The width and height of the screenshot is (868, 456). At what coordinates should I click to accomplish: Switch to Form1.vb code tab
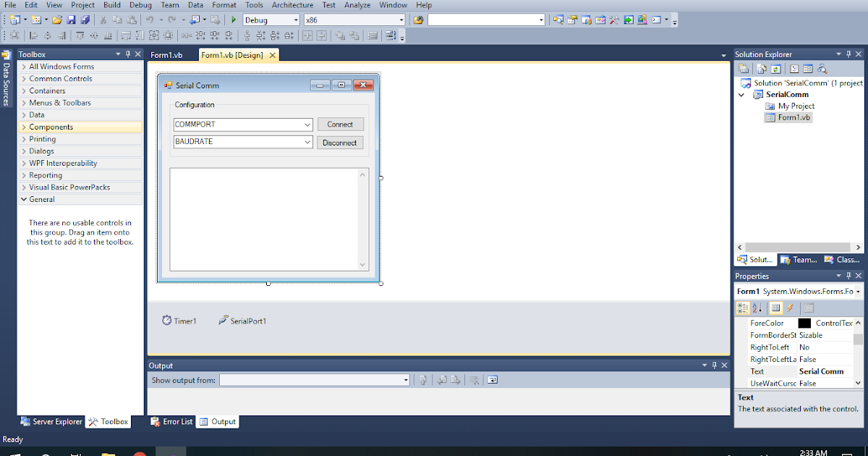(x=166, y=55)
